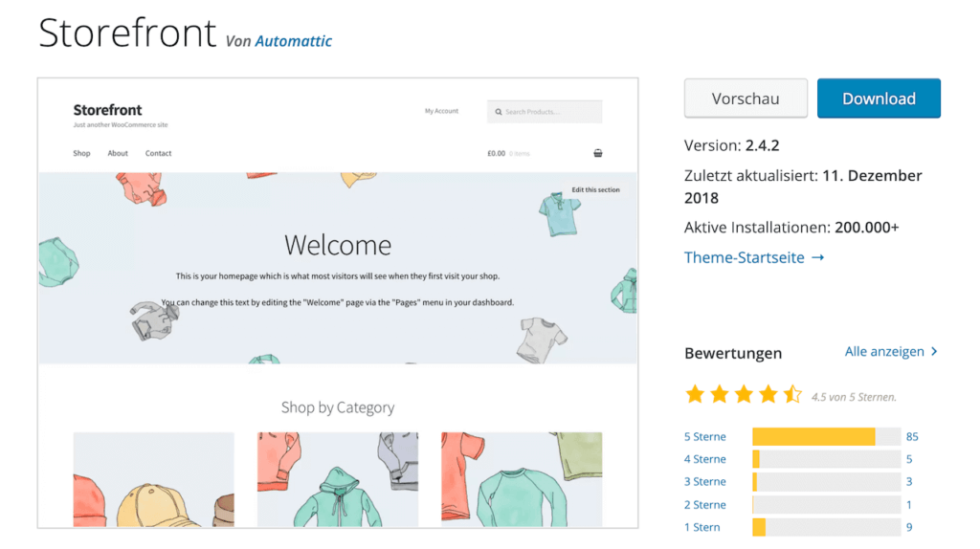This screenshot has width=980, height=549.
Task: Click the Bewertungen heading
Action: (x=733, y=353)
